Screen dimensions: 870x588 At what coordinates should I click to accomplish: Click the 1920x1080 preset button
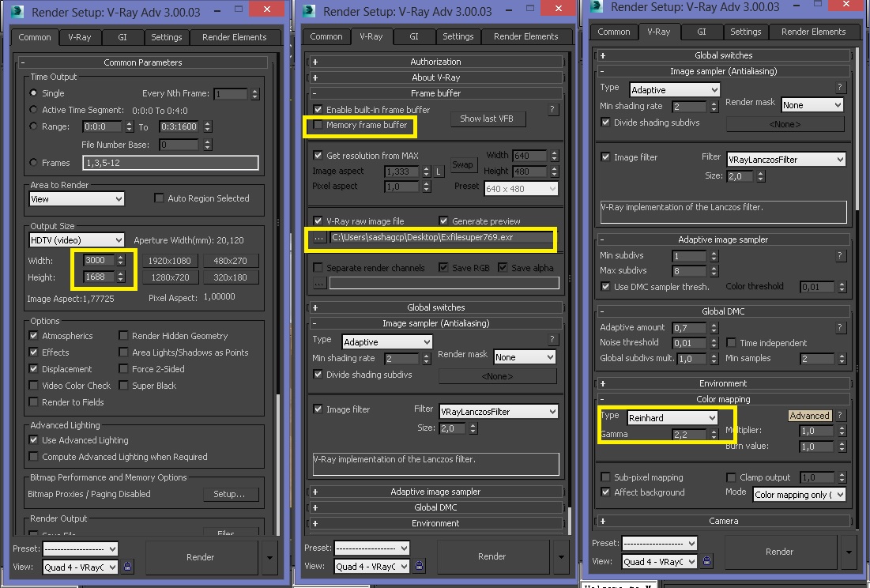pyautogui.click(x=170, y=261)
